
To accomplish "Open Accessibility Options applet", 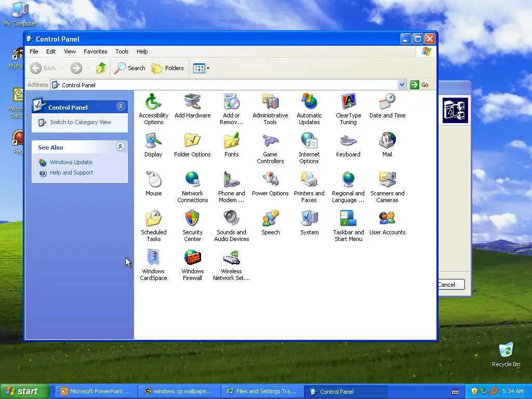I will 153,102.
